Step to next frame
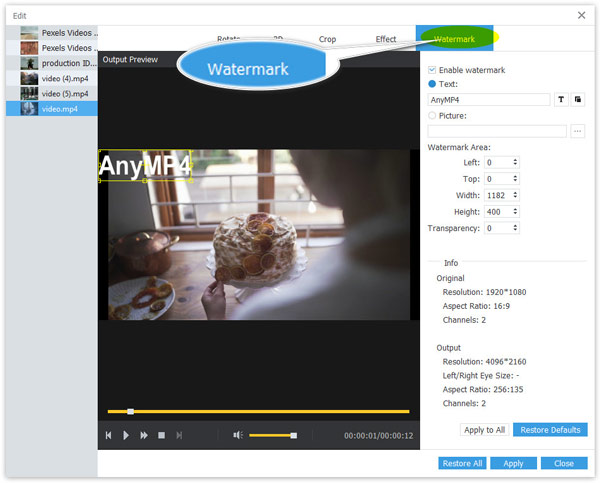600x483 pixels. point(179,435)
